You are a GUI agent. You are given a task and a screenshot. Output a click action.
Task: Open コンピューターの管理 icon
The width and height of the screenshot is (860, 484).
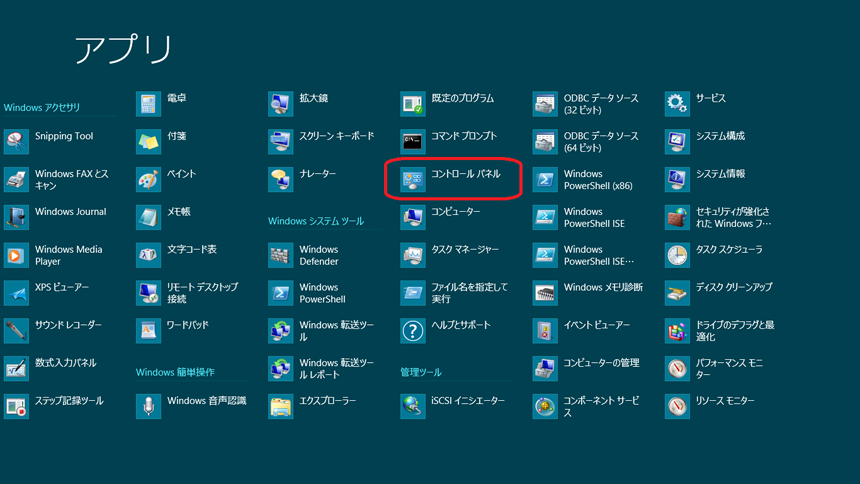(545, 369)
